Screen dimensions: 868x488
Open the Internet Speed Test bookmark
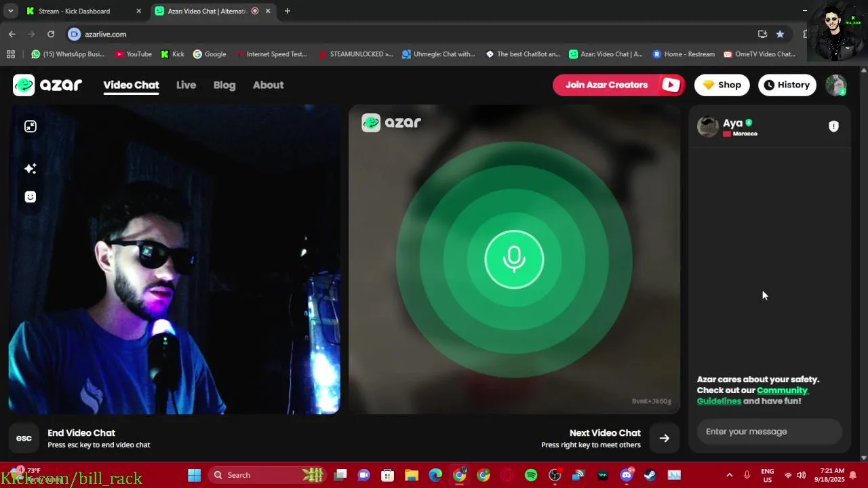point(271,54)
